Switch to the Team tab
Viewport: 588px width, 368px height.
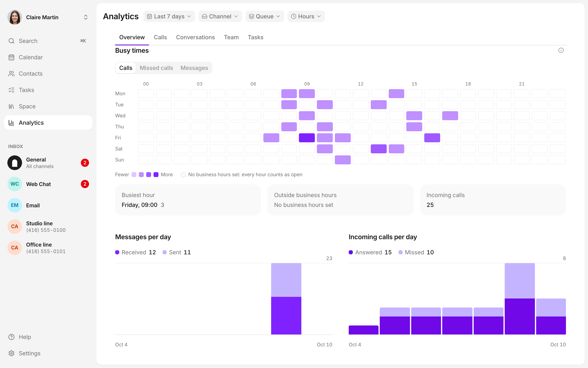click(x=231, y=37)
